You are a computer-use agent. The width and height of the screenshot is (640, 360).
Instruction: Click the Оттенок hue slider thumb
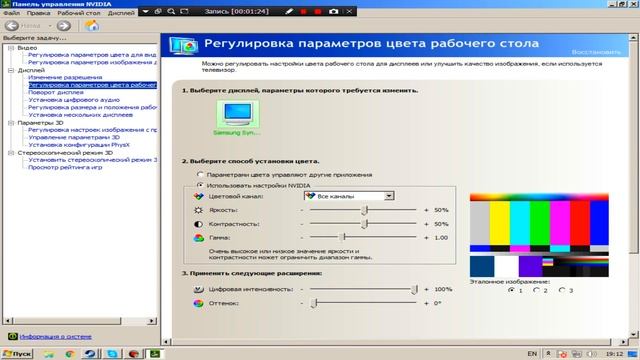point(314,303)
